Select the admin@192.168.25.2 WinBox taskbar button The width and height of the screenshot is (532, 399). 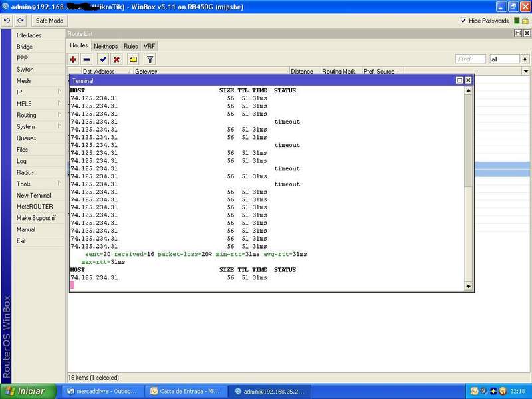(x=269, y=391)
